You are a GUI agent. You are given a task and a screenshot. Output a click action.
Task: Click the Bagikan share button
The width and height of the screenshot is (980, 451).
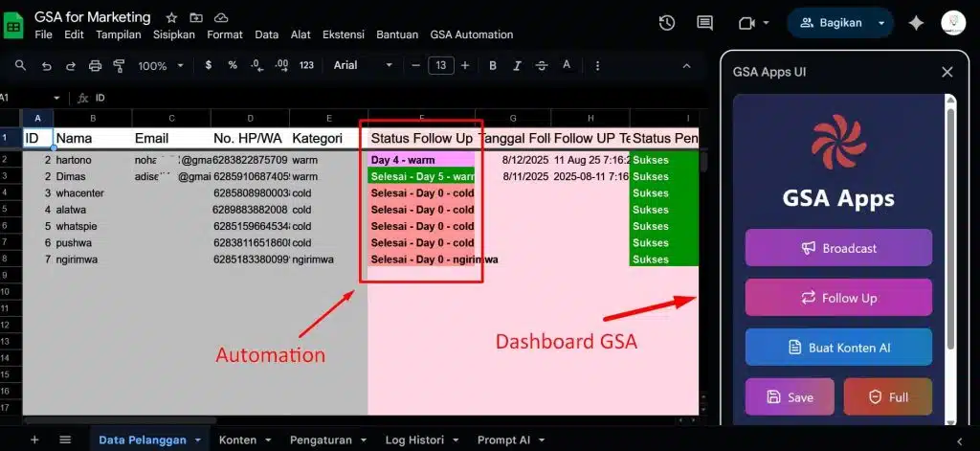click(x=833, y=23)
